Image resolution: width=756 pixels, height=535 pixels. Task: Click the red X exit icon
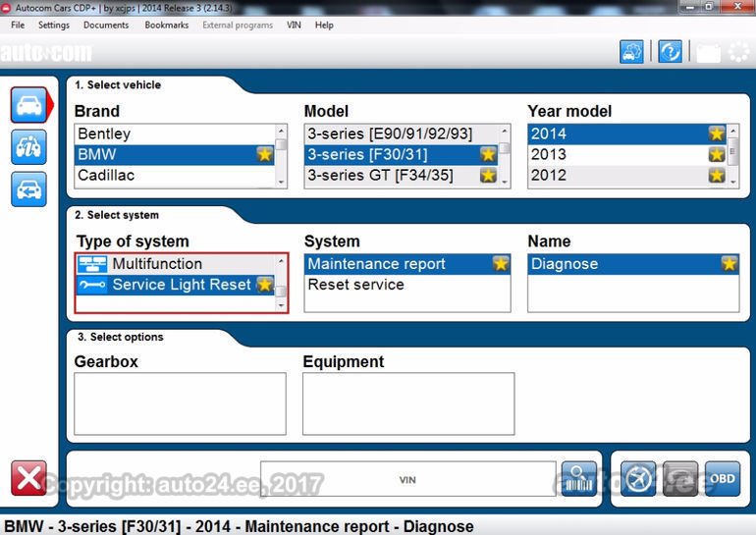tap(28, 478)
